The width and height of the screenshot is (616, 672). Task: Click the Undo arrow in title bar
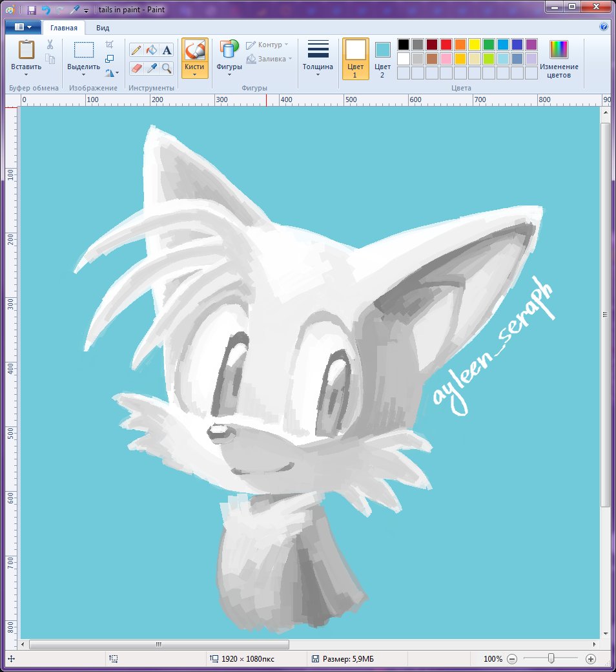point(46,10)
